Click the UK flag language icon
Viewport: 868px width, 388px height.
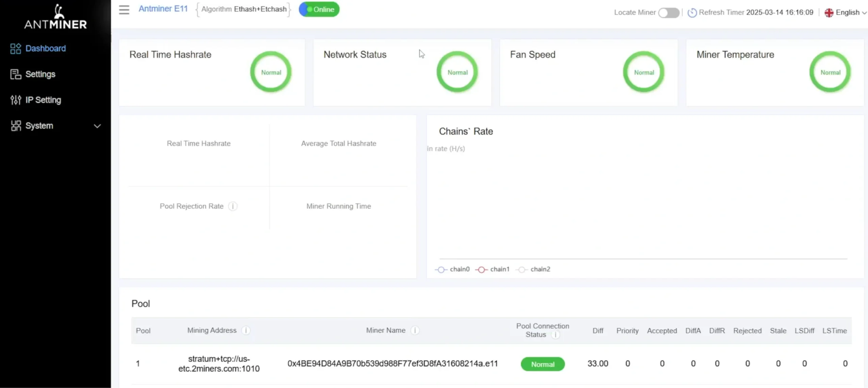tap(829, 13)
